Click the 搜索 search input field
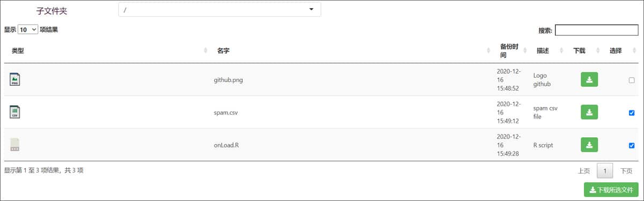 point(596,31)
